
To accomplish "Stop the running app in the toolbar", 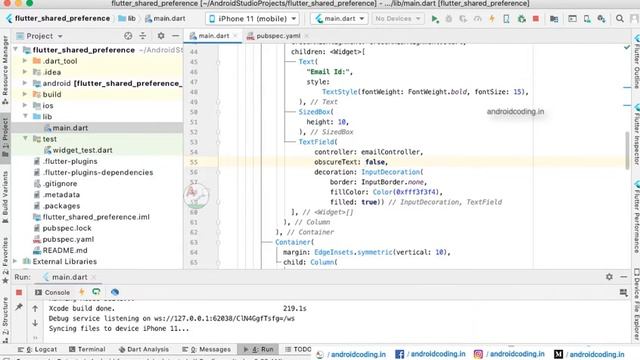I will (536, 19).
